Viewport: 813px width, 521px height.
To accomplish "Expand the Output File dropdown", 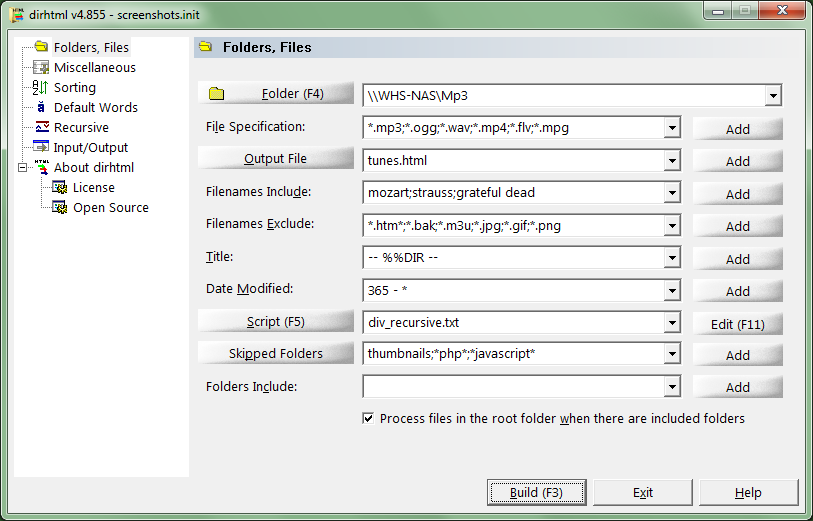I will pyautogui.click(x=672, y=160).
